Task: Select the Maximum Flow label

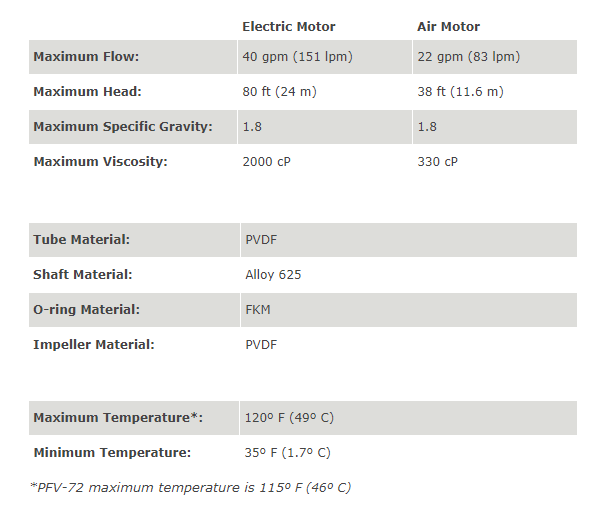Action: coord(86,57)
